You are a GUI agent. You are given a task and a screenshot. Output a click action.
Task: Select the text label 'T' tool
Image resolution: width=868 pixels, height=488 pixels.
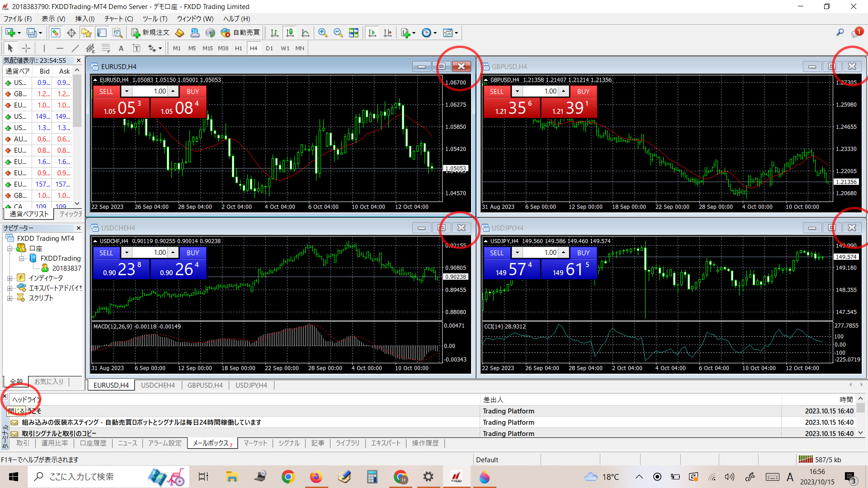(136, 48)
